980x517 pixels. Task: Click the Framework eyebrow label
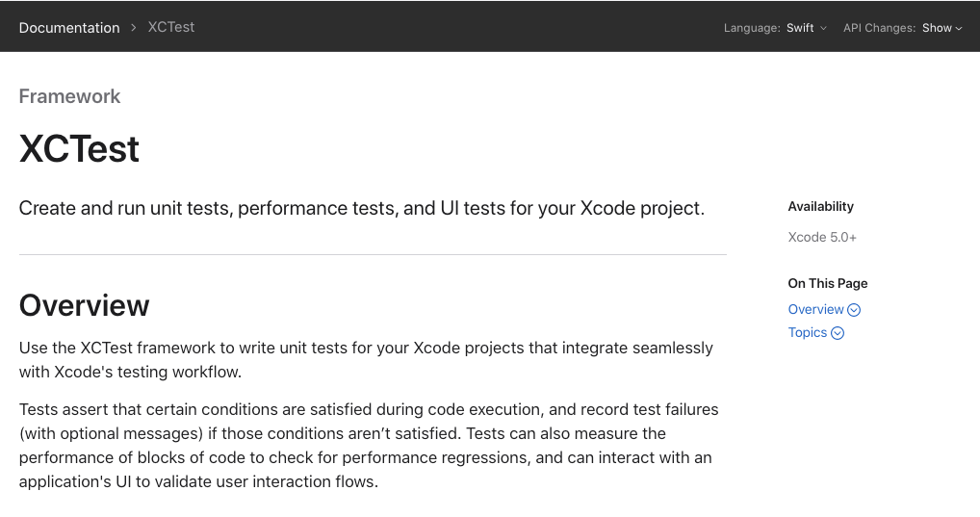(x=70, y=96)
